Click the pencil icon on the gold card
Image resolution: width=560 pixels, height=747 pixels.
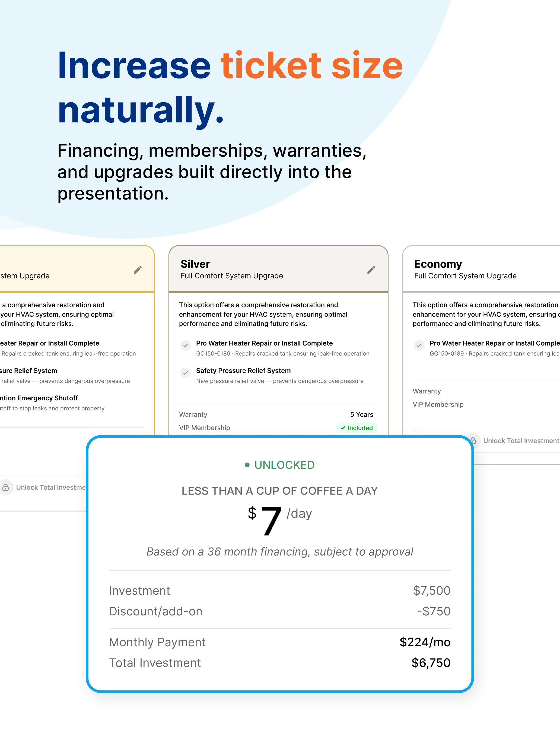[138, 270]
